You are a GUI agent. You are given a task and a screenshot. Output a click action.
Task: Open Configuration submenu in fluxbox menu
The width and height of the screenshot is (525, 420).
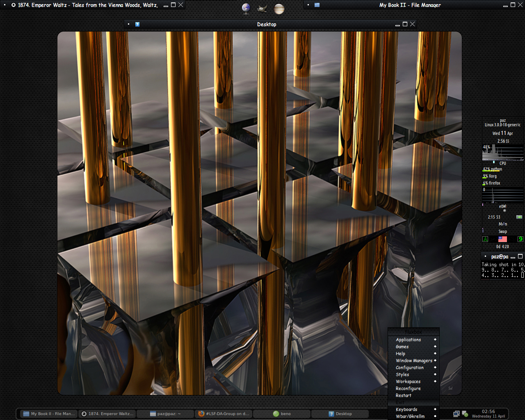point(413,367)
